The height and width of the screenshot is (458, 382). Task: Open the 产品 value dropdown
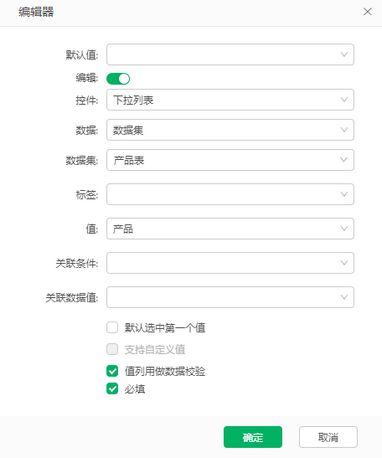click(230, 229)
